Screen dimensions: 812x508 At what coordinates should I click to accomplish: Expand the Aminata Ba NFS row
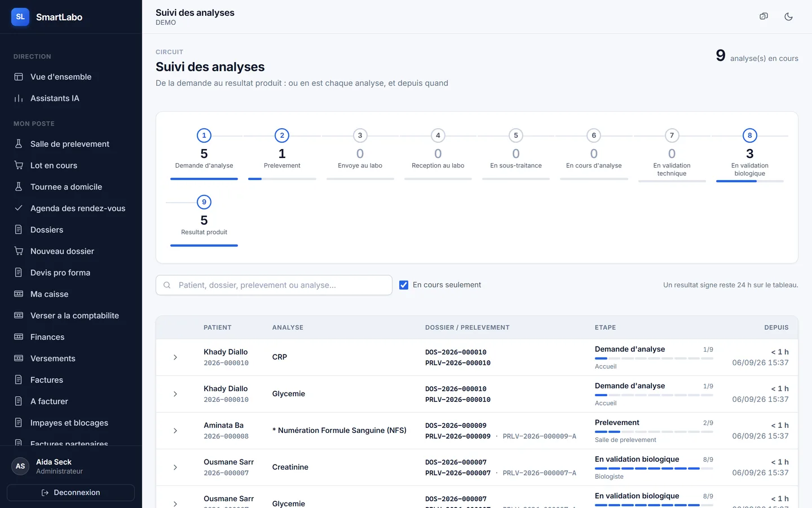(x=175, y=431)
